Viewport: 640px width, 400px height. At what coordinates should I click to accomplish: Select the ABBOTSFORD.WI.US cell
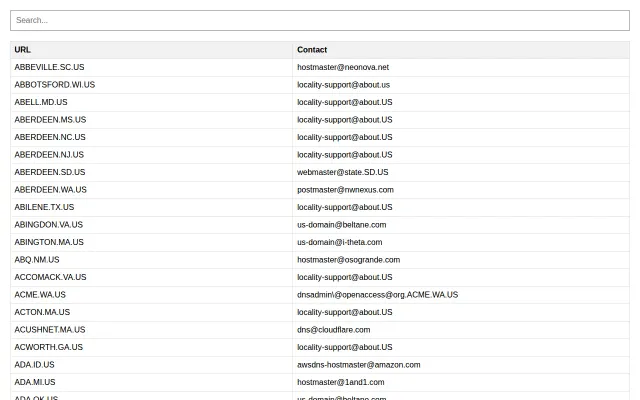[x=151, y=85]
